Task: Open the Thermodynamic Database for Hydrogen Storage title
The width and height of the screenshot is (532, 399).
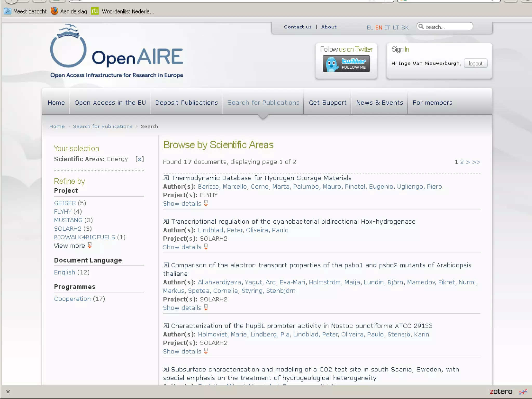Action: (261, 178)
